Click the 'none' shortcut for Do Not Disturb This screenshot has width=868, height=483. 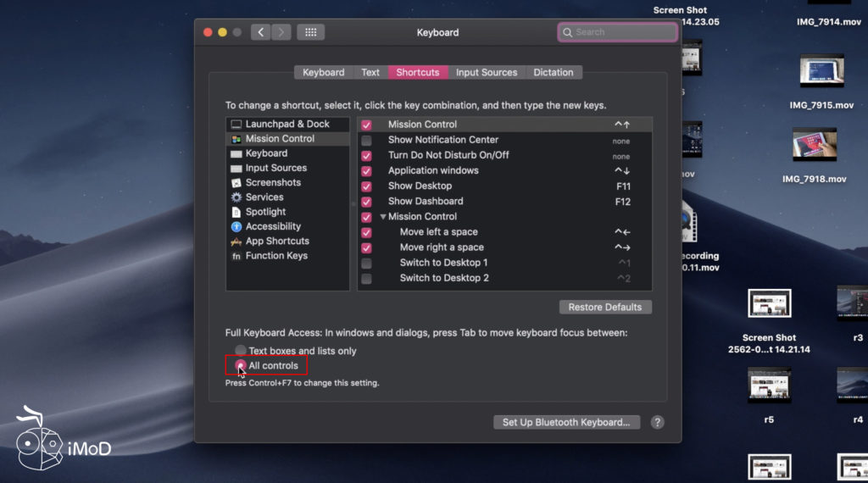pos(621,157)
